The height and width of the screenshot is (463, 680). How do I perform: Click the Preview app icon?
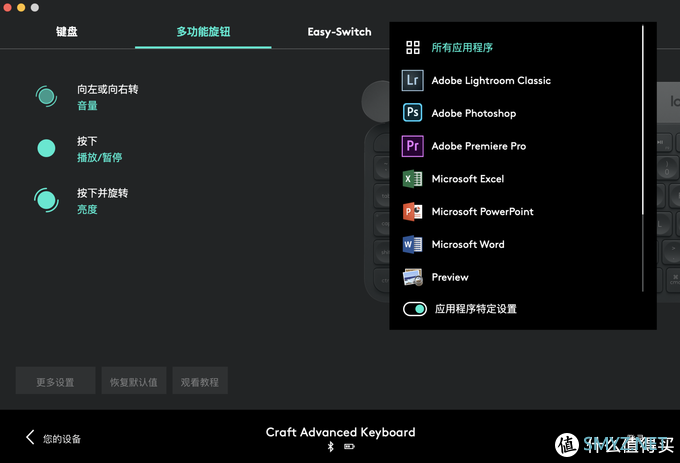(x=412, y=277)
